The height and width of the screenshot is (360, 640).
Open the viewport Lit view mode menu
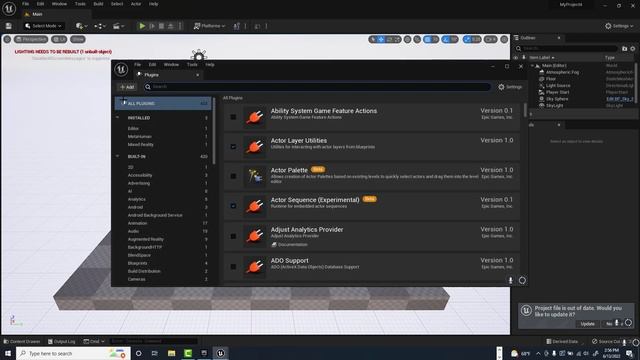click(x=59, y=39)
